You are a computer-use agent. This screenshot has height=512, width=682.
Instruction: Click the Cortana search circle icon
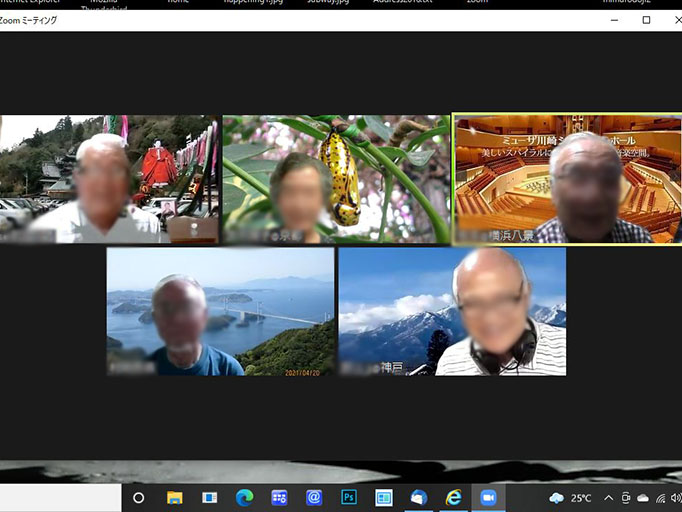139,497
